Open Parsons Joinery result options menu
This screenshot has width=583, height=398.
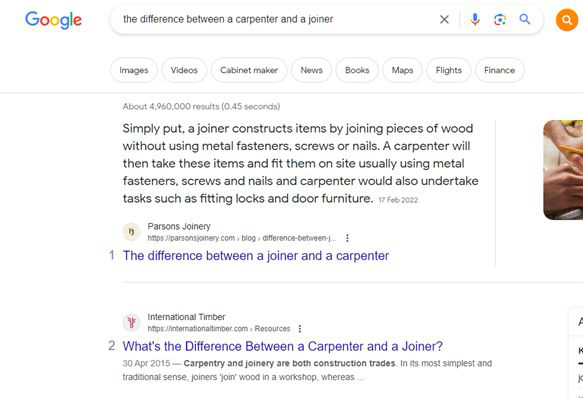[x=347, y=238]
